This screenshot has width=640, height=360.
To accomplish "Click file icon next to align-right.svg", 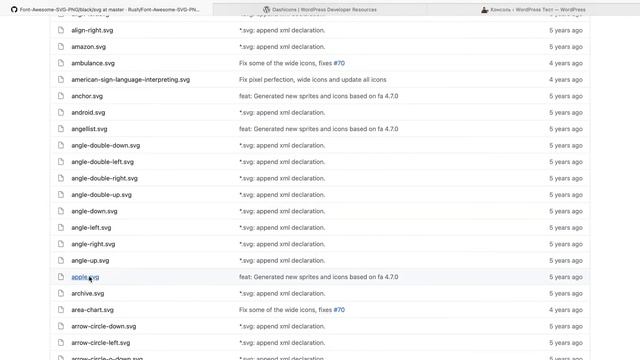I will point(61,30).
